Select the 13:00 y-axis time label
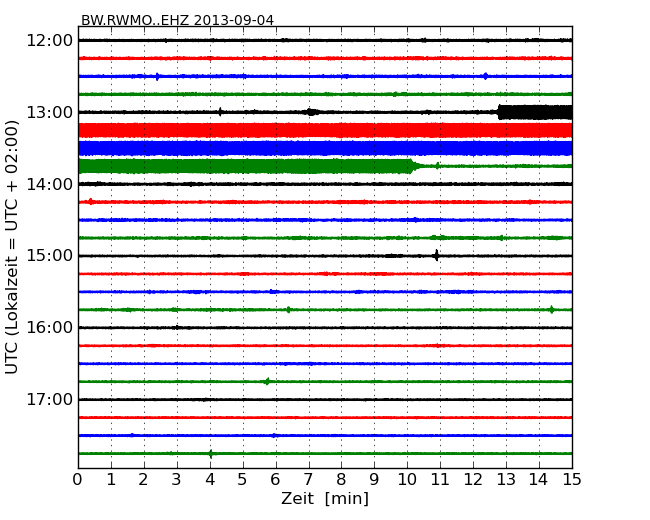The height and width of the screenshot is (520, 650). pyautogui.click(x=50, y=112)
